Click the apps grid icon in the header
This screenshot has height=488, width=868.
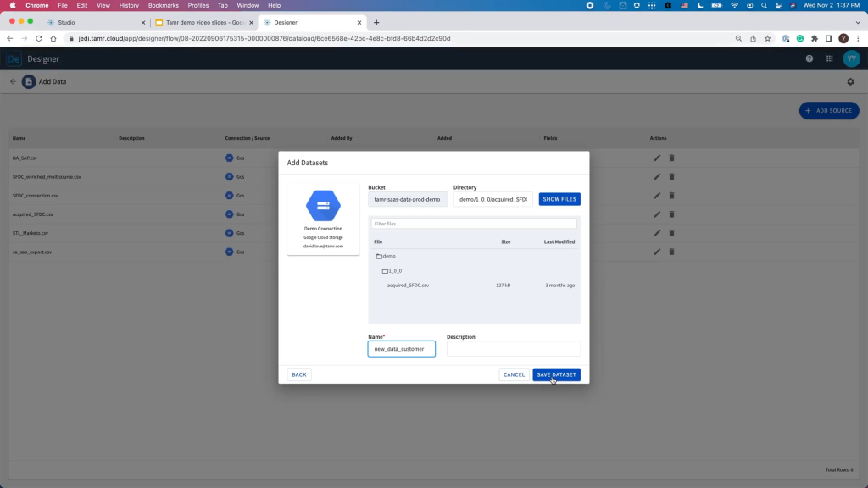click(x=831, y=58)
